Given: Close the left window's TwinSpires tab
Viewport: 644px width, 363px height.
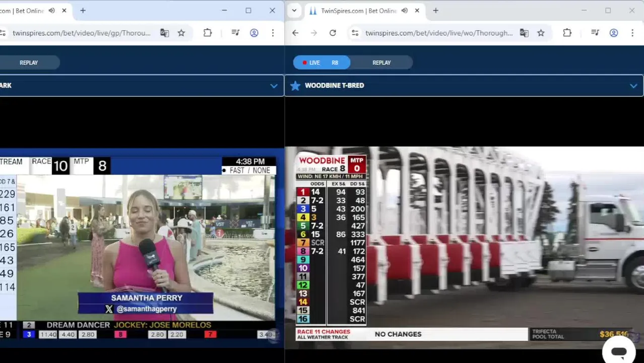Looking at the screenshot, I should tap(64, 11).
